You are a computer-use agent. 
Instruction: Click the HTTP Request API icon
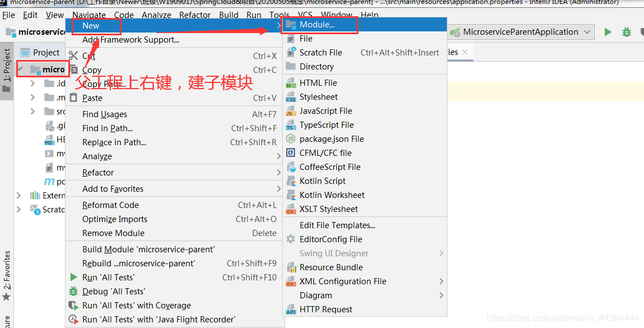click(x=291, y=309)
